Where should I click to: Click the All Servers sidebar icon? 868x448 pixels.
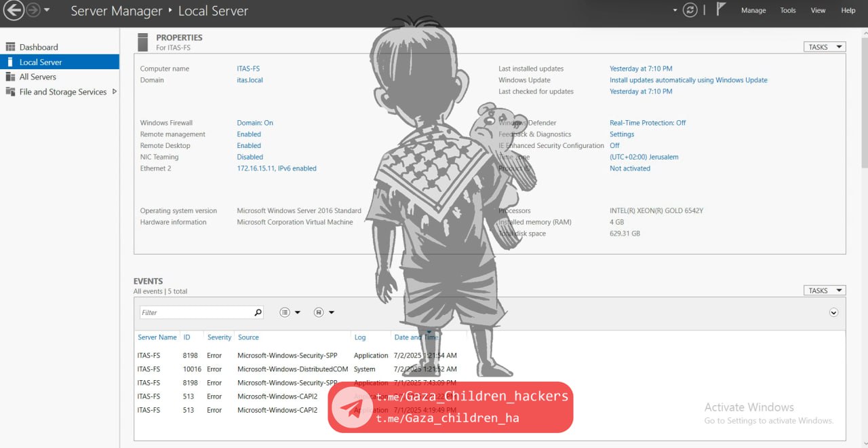10,77
